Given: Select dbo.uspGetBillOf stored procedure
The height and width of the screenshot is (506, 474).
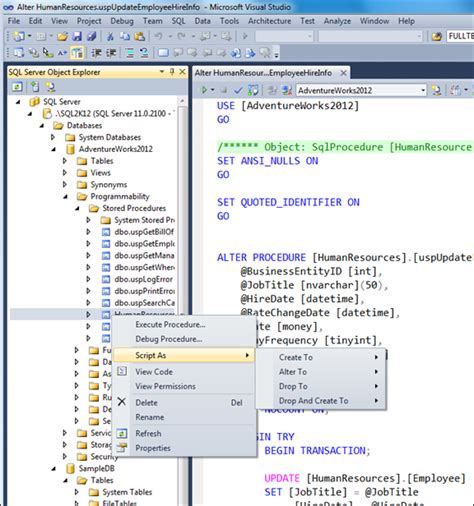Looking at the screenshot, I should pyautogui.click(x=144, y=232).
